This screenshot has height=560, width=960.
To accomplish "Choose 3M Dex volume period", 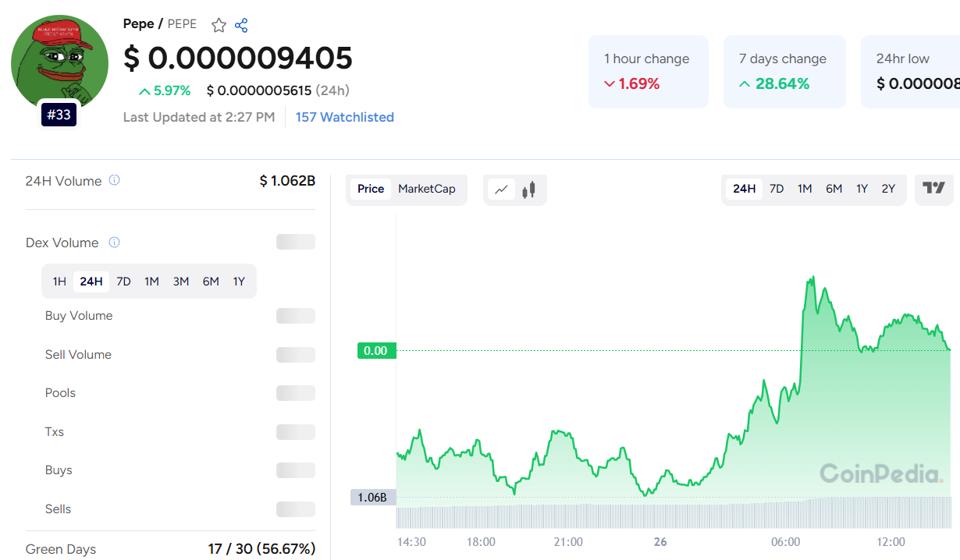I will click(x=181, y=282).
